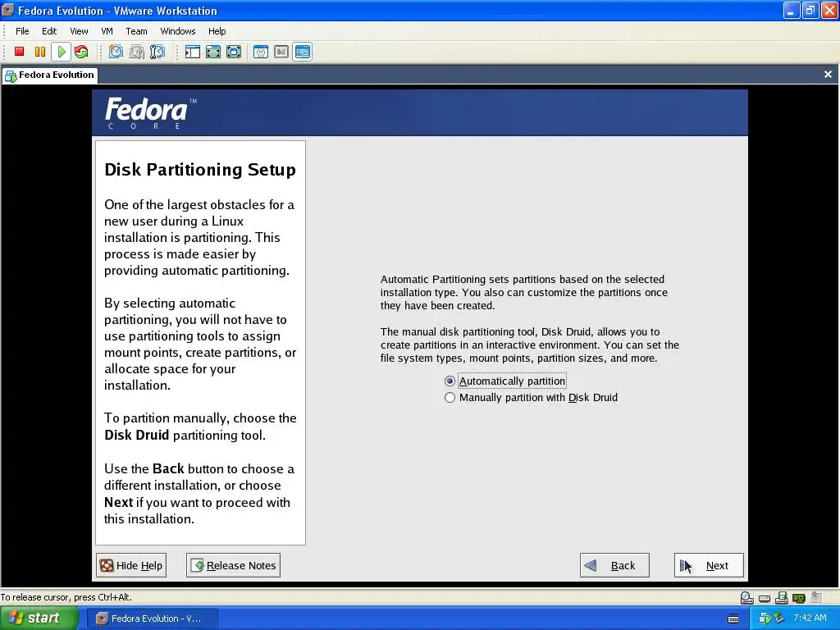Click Next to proceed with installation
This screenshot has width=840, height=630.
tap(709, 565)
